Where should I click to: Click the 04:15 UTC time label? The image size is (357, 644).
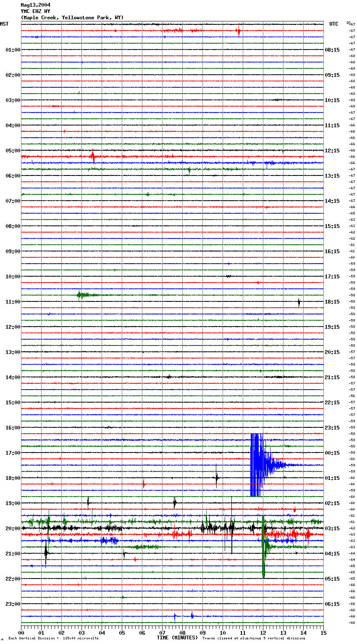point(332,554)
